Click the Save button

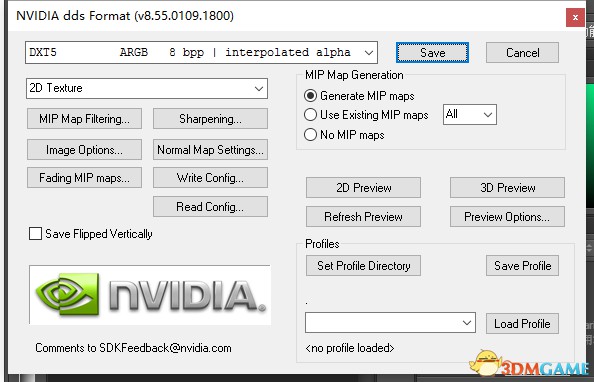tap(432, 52)
